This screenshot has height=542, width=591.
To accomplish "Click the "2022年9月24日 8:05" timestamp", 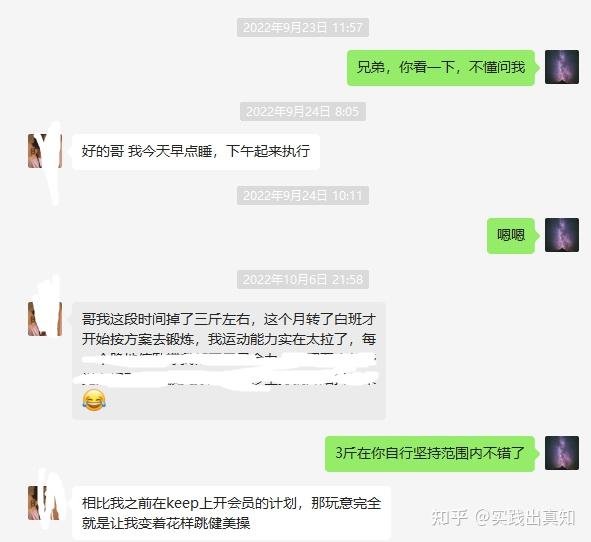I will (x=303, y=112).
